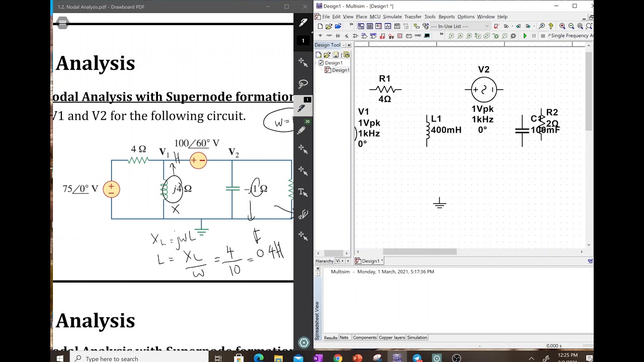Run the simulation with green play button
Image resolution: width=644 pixels, height=362 pixels.
pyautogui.click(x=525, y=36)
